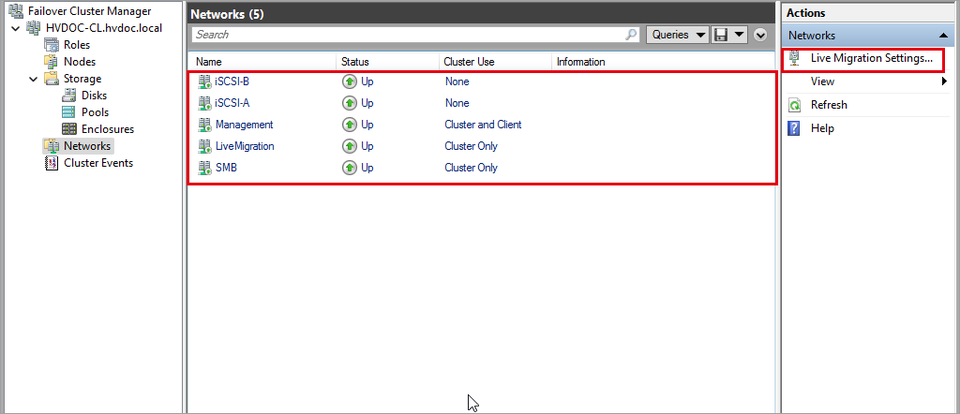
Task: Click 'Cluster Only' in SMB row
Action: 471,167
